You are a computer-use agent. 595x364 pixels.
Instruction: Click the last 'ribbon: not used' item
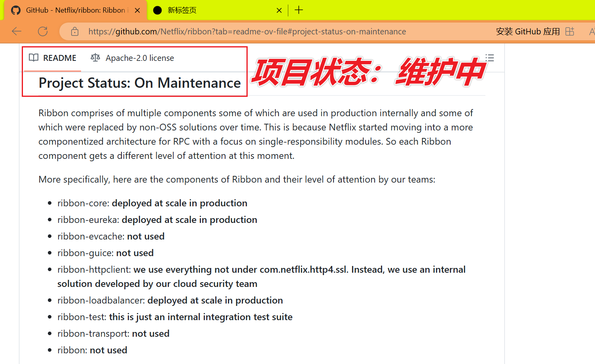pos(92,350)
